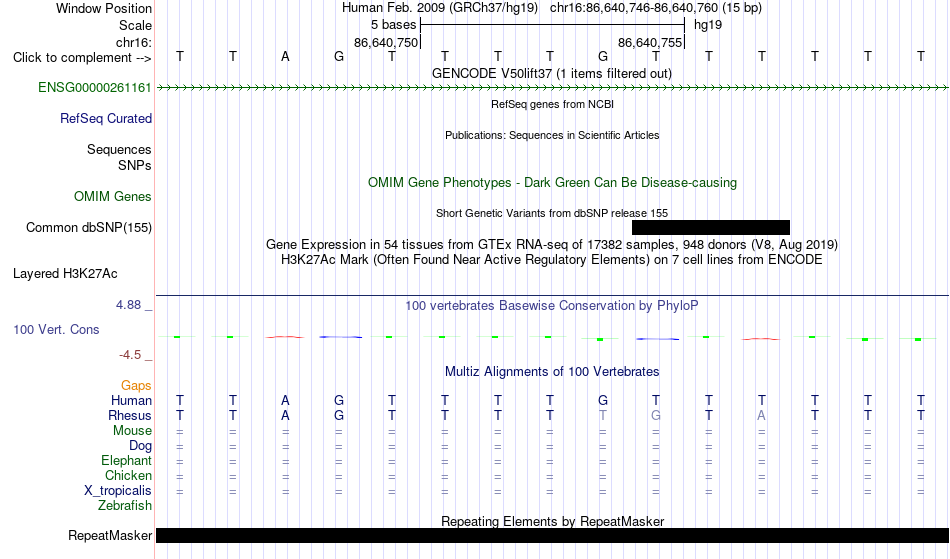Screen dimensions: 950x559
Task: Select the Human alignment row label
Action: pyautogui.click(x=131, y=400)
